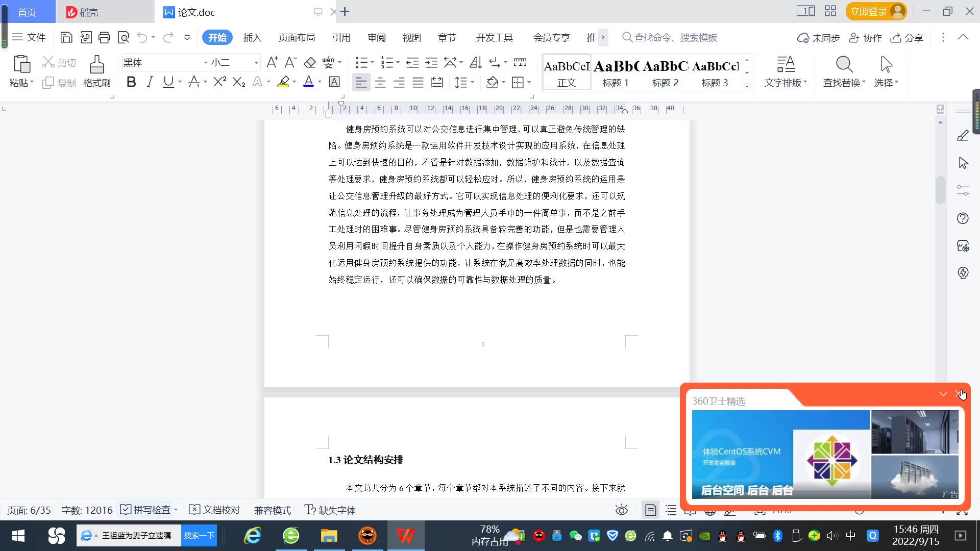Open the font size dropdown (小二)
This screenshot has height=551, width=980.
(256, 63)
